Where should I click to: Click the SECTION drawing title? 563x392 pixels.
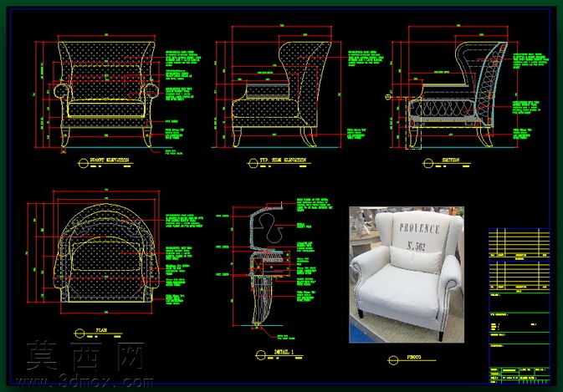click(x=451, y=160)
